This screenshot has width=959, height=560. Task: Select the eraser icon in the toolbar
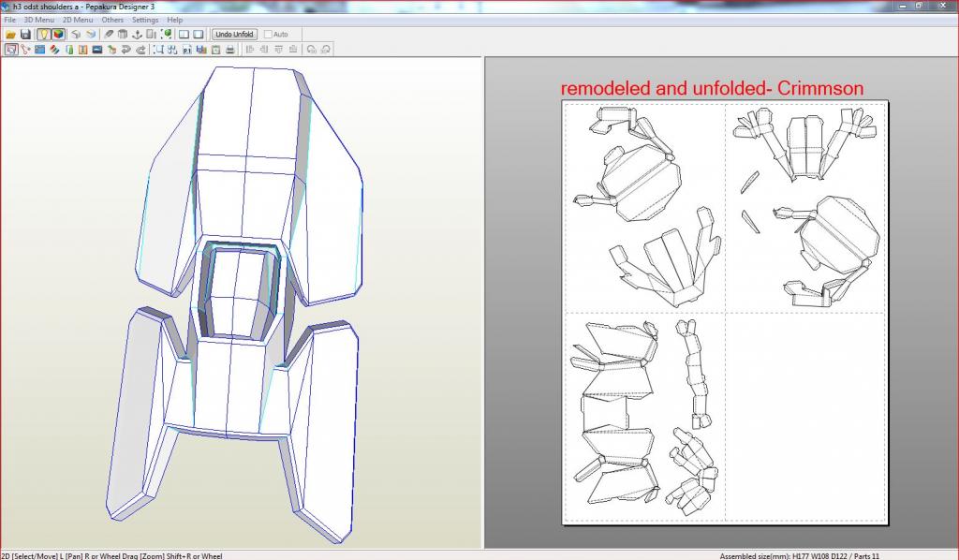coord(110,35)
